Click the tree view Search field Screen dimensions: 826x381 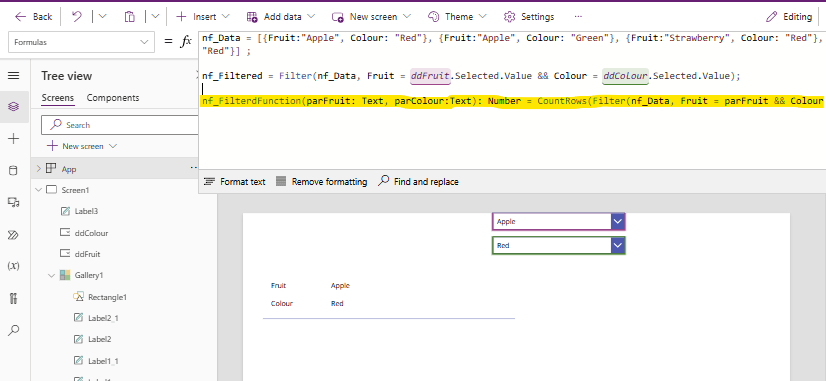pos(120,125)
